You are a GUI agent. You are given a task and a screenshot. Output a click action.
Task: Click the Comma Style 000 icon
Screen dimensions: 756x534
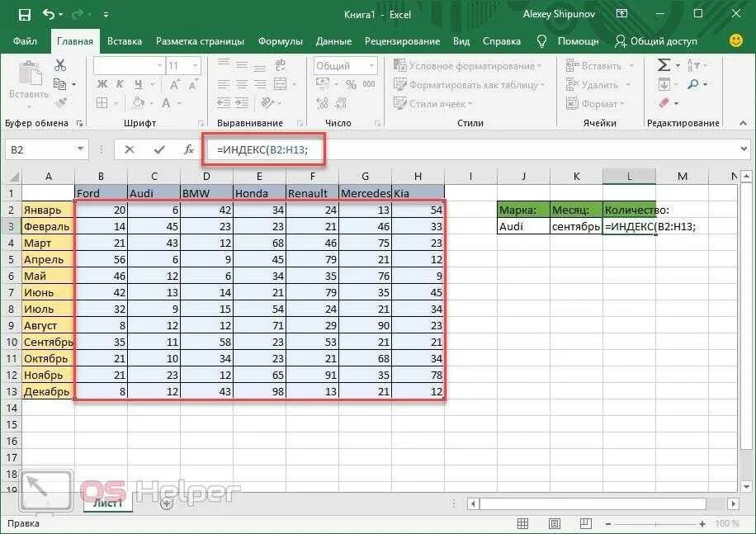click(x=369, y=84)
